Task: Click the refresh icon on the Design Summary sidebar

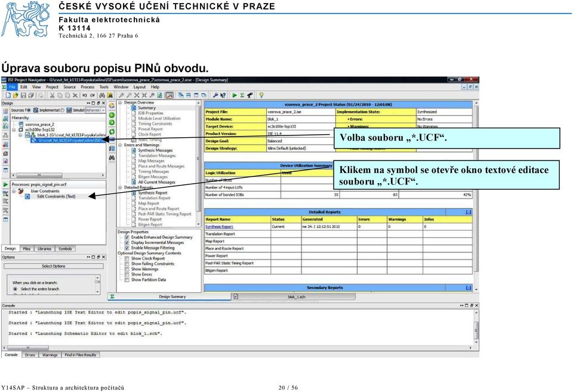Action: (x=112, y=131)
